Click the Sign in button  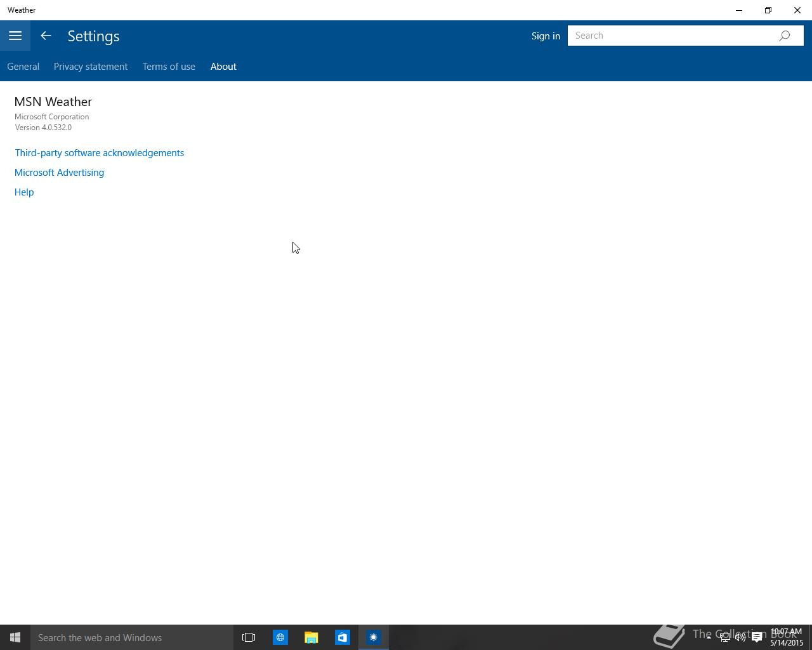click(x=546, y=36)
